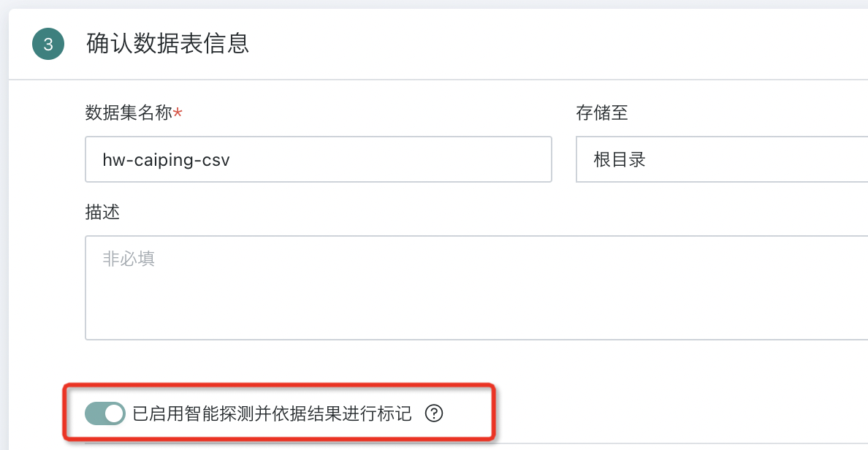Click the 描述 field label
Viewport: 868px width, 450px height.
click(102, 212)
